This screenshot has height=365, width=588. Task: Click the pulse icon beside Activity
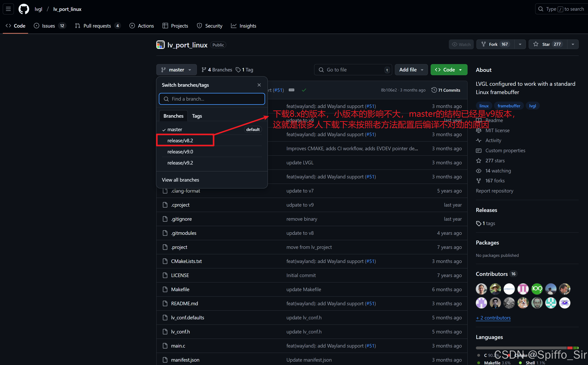[478, 141]
